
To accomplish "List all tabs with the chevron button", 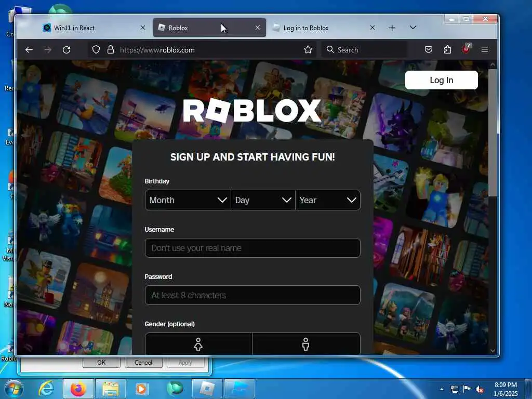I will [x=413, y=28].
